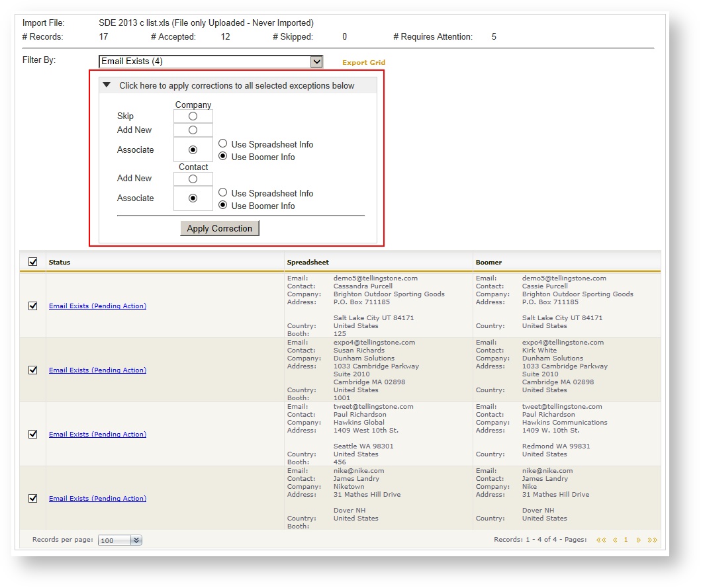Uncheck the nike@nike.com row checkbox
The width and height of the screenshot is (701, 588).
32,498
